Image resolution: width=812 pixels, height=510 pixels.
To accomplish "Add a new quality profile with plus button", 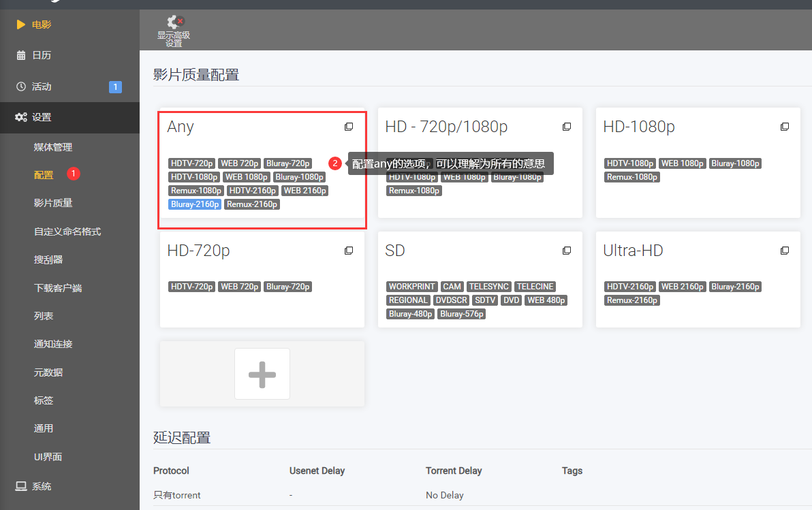I will point(262,374).
